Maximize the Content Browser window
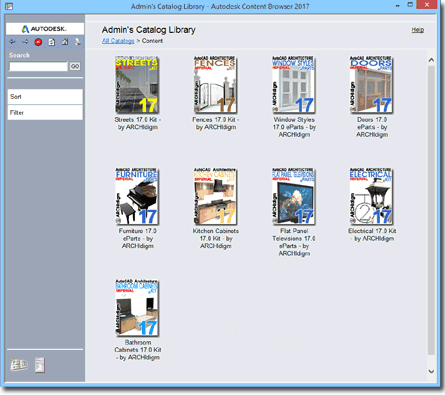The width and height of the screenshot is (445, 395). click(410, 5)
